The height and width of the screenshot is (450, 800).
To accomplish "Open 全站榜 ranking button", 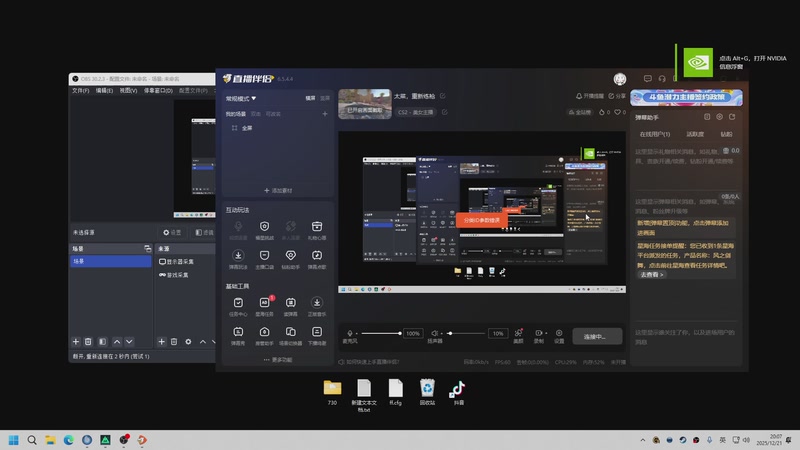I will tap(580, 112).
